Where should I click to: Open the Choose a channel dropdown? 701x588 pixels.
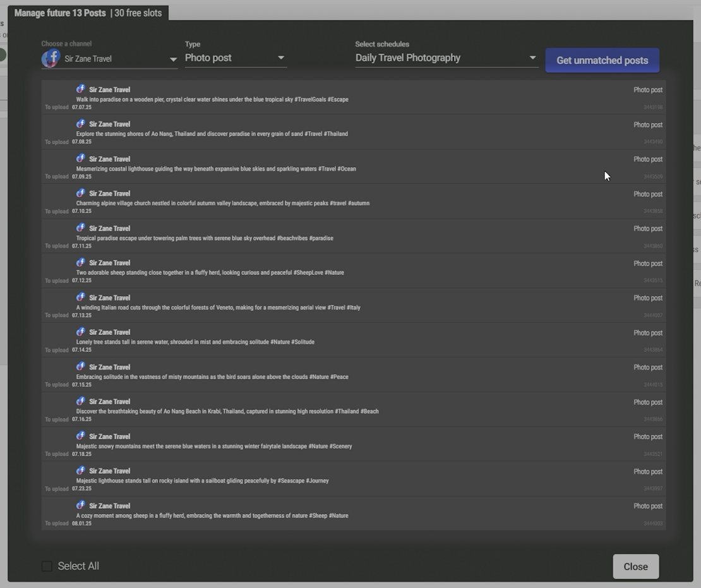pos(172,59)
